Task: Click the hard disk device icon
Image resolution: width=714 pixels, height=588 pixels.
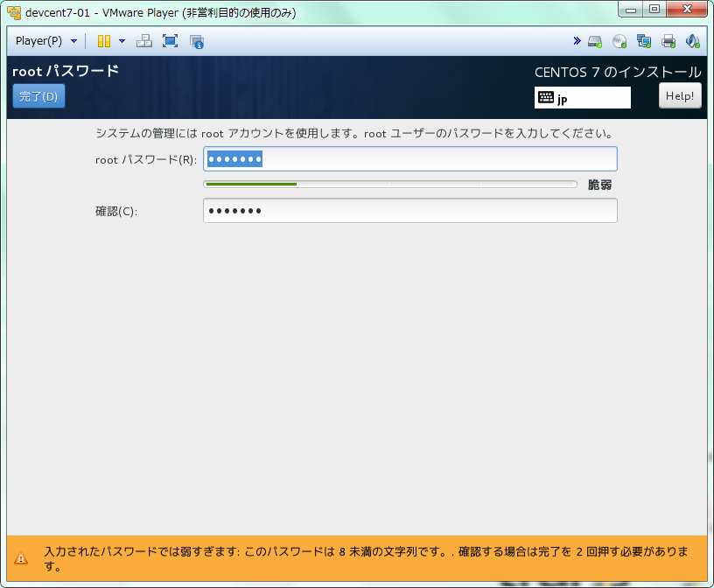Action: coord(595,41)
